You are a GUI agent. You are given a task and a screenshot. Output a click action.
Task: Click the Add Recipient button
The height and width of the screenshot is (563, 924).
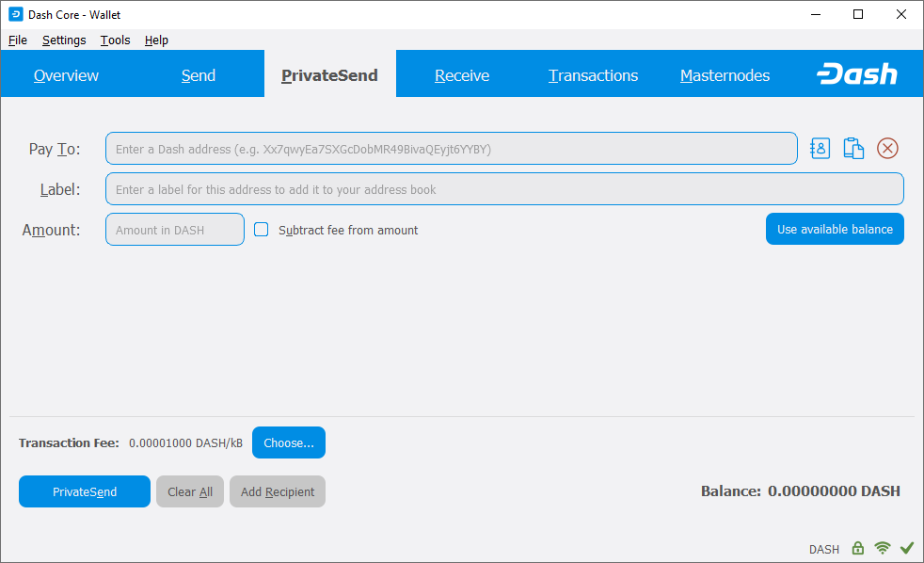click(x=278, y=491)
